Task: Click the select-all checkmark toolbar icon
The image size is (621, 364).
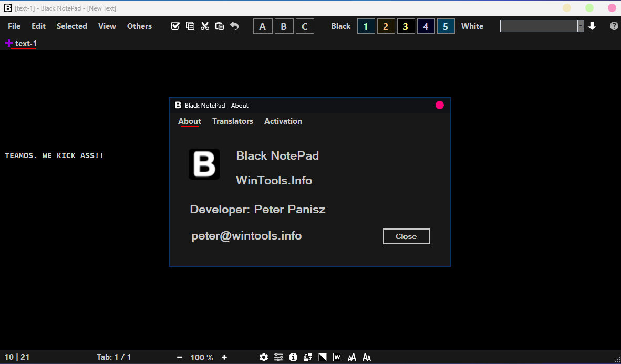Action: (x=175, y=26)
